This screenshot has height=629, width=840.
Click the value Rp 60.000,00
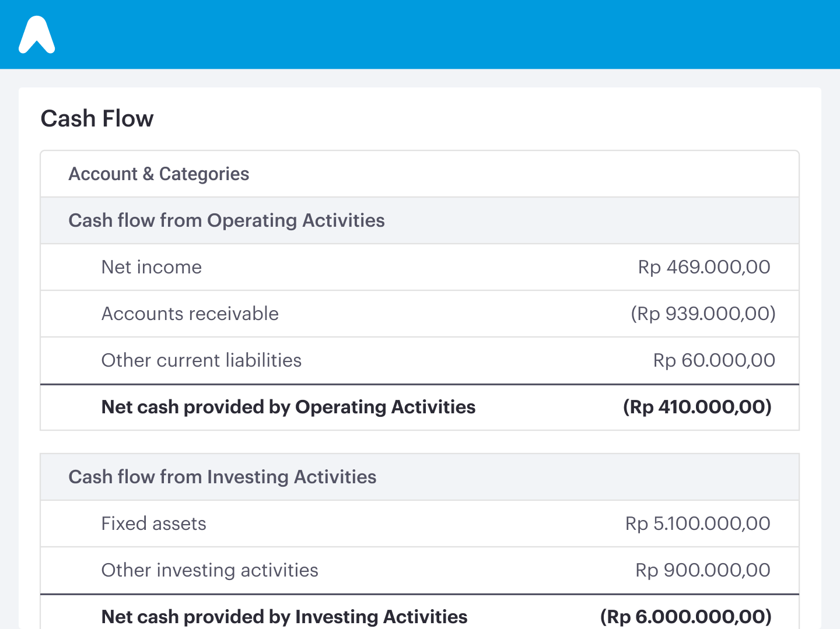(x=714, y=360)
